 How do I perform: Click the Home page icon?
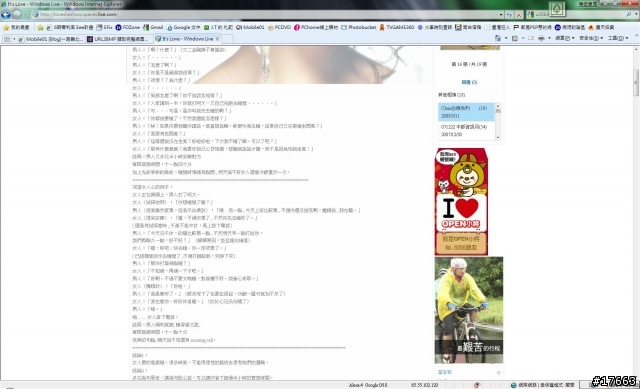pos(498,38)
